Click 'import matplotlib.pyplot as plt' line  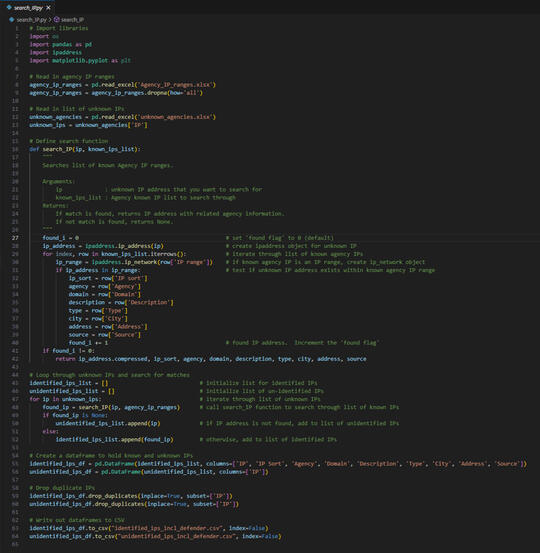point(80,61)
